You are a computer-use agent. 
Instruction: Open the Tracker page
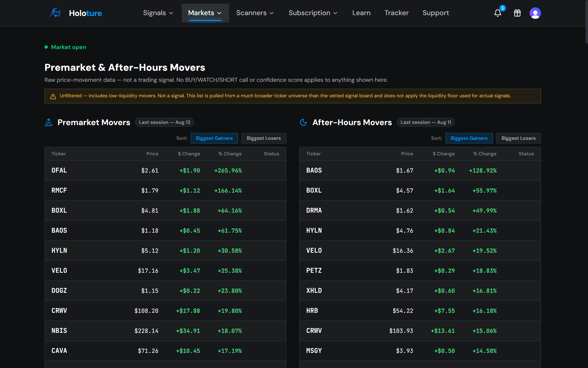[x=396, y=13]
